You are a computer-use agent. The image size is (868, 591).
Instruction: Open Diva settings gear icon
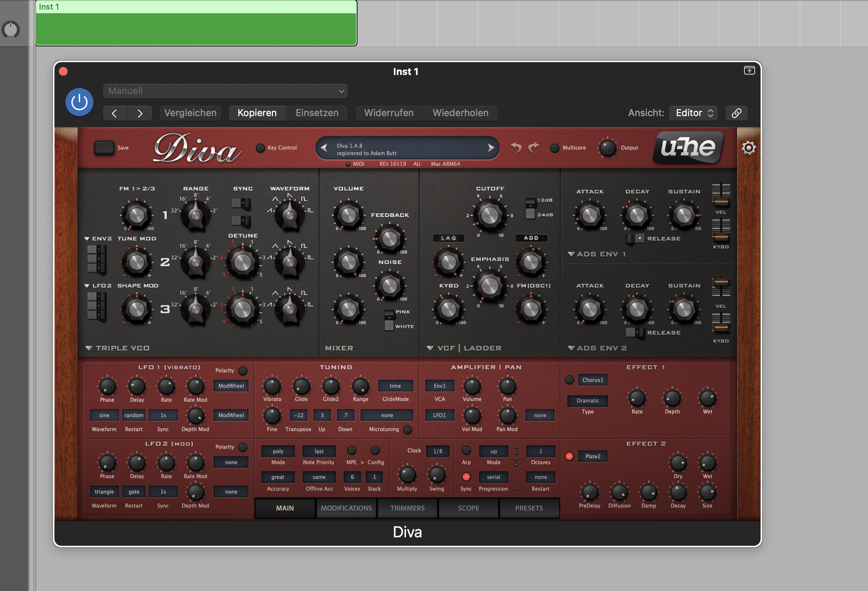click(x=748, y=148)
